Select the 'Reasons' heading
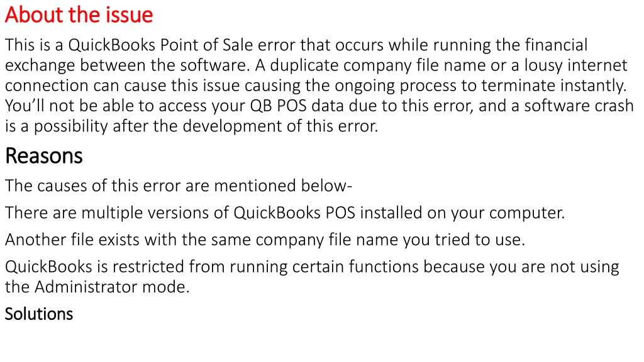 [44, 156]
